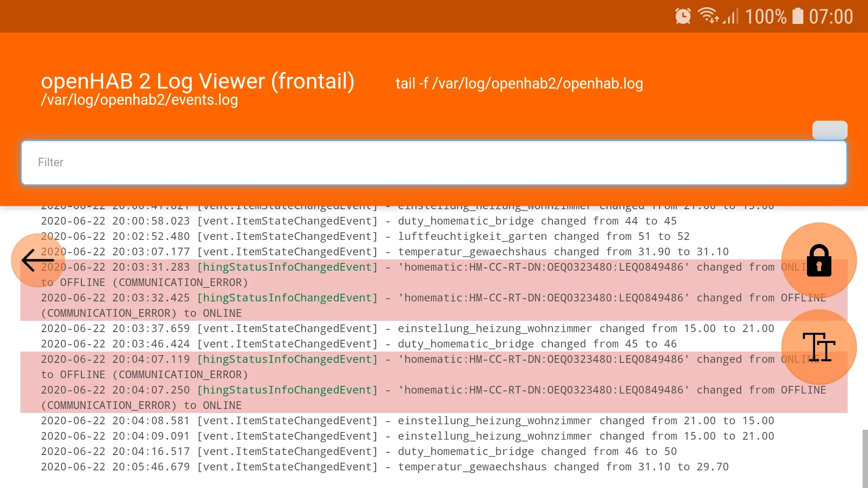The image size is (868, 488).
Task: Tap the cellular signal strength icon
Action: point(731,16)
